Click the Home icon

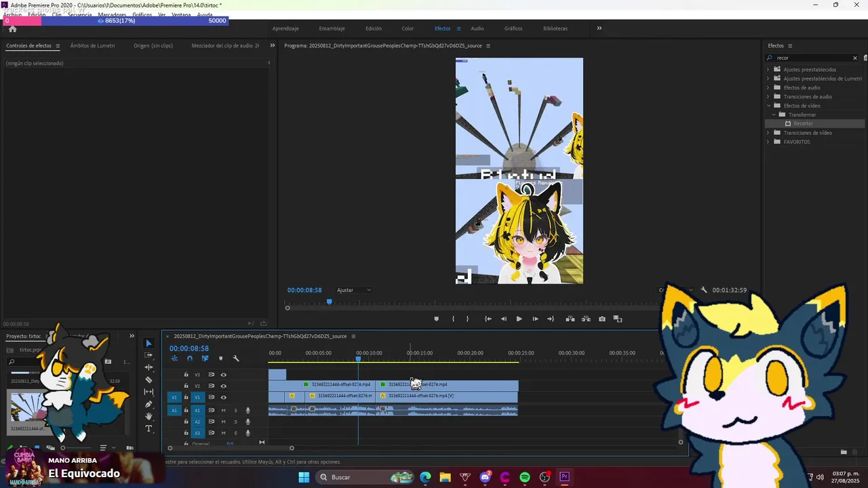click(12, 28)
